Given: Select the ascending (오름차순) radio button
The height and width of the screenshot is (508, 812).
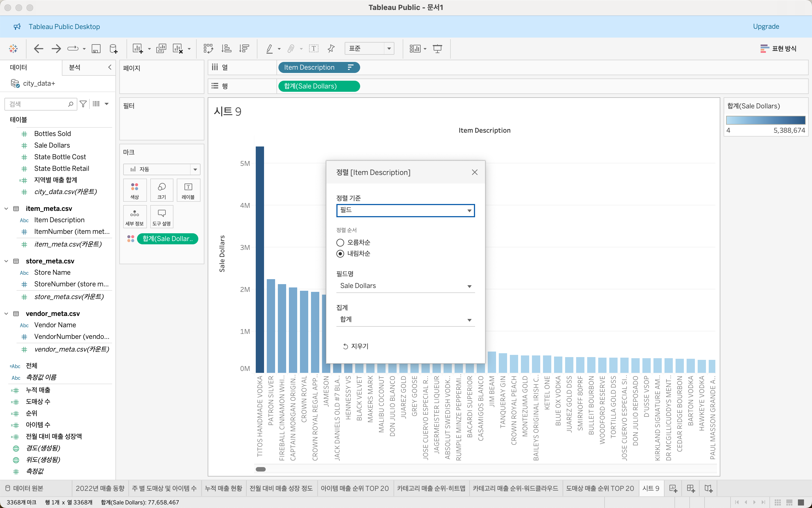Looking at the screenshot, I should click(340, 242).
